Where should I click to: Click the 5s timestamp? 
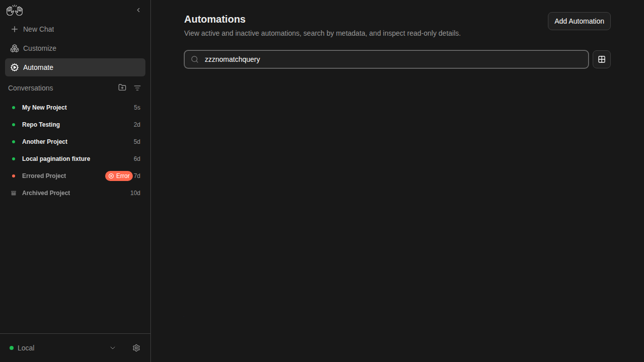tap(137, 108)
